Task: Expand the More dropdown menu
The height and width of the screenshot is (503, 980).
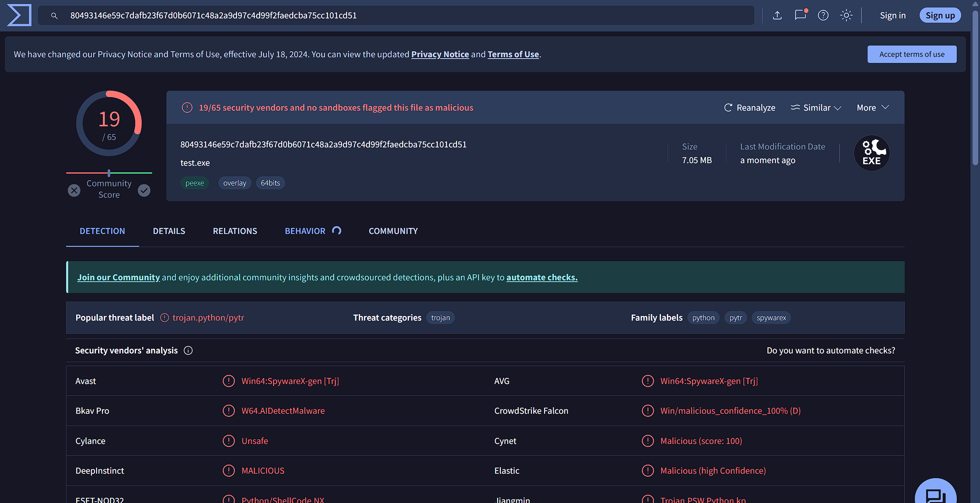Action: point(873,108)
